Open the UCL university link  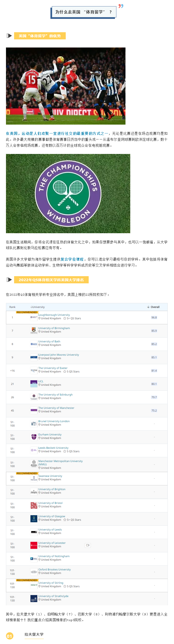41,381
